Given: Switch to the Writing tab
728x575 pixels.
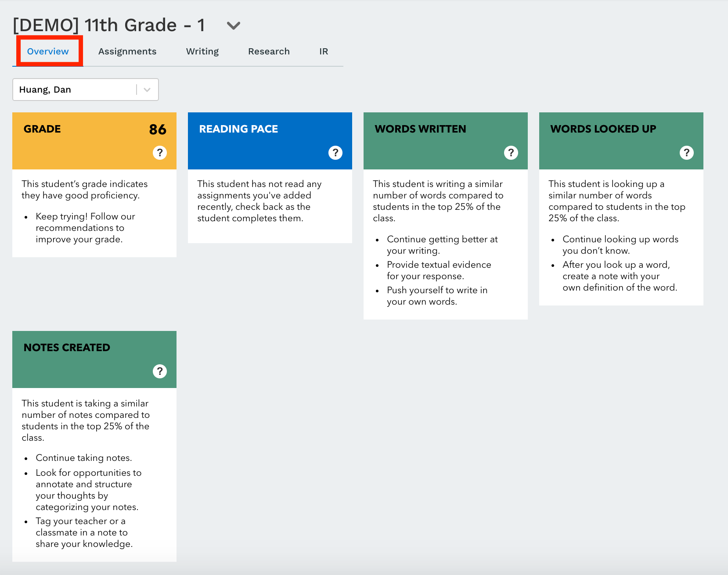Looking at the screenshot, I should [202, 51].
